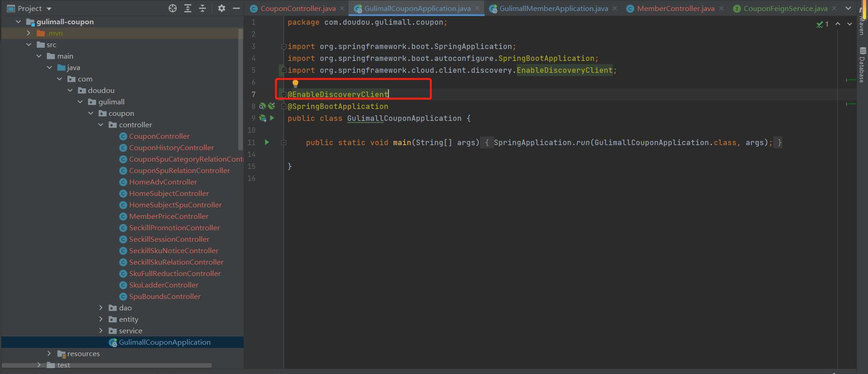The image size is (868, 374).
Task: Select SeckillSkuRelationController class
Action: point(176,262)
